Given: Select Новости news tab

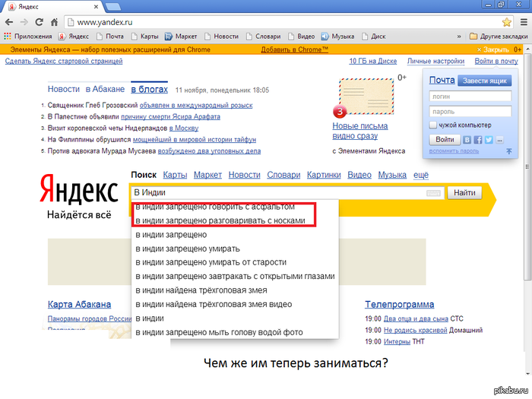Looking at the screenshot, I should [63, 89].
